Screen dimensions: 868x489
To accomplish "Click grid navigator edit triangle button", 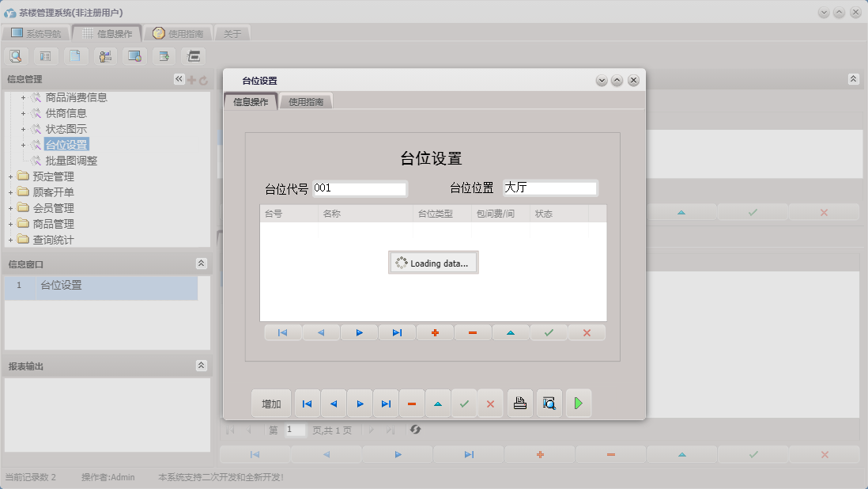I will [511, 333].
